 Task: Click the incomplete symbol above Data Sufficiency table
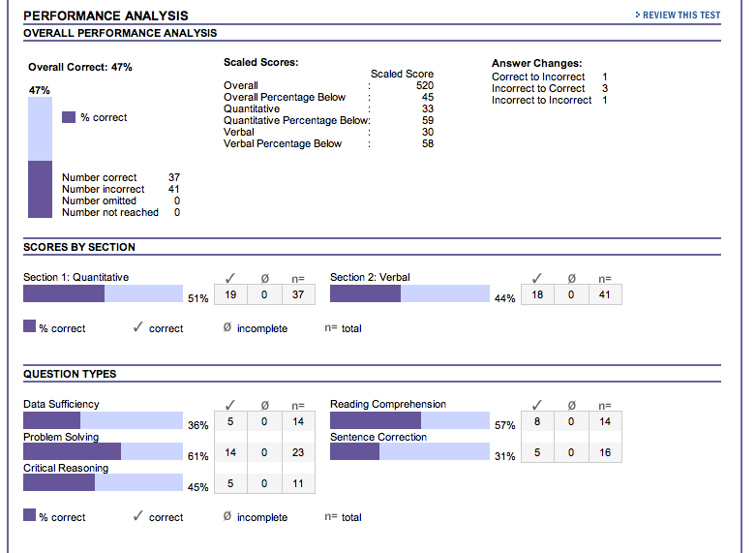pos(264,406)
